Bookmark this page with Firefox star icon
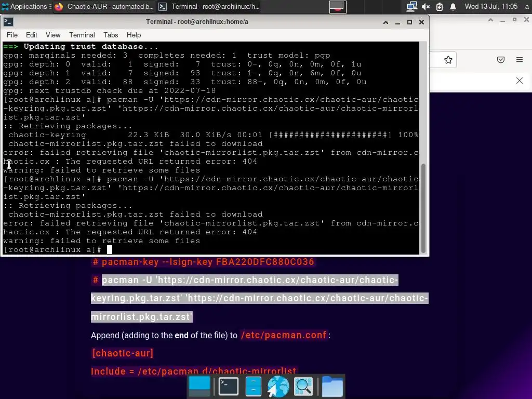This screenshot has height=399, width=532. (x=448, y=60)
